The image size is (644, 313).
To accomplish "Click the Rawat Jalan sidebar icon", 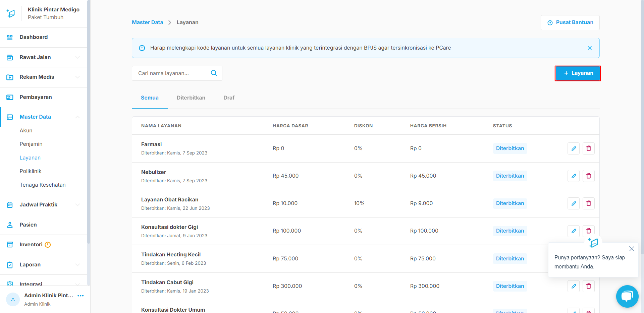I will (10, 57).
